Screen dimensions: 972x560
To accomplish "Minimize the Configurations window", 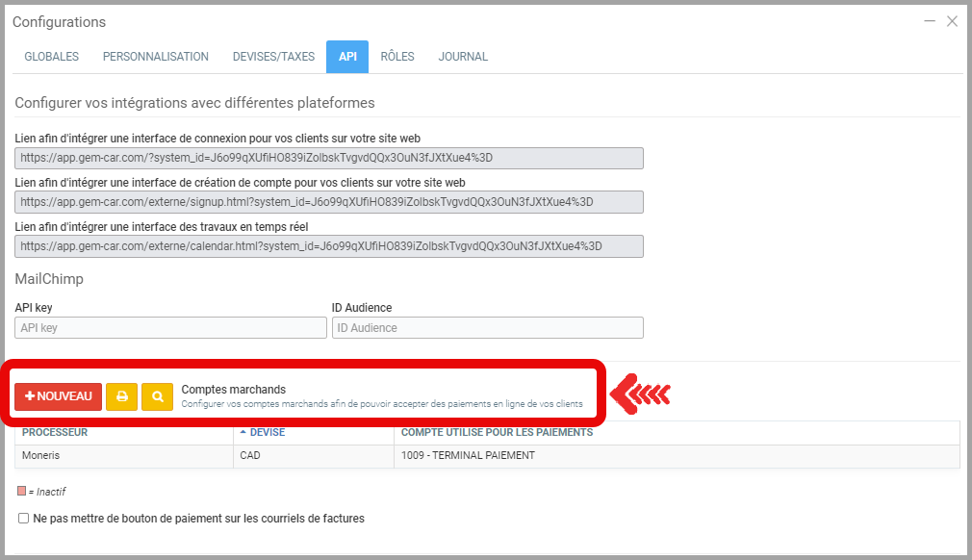I will (930, 21).
